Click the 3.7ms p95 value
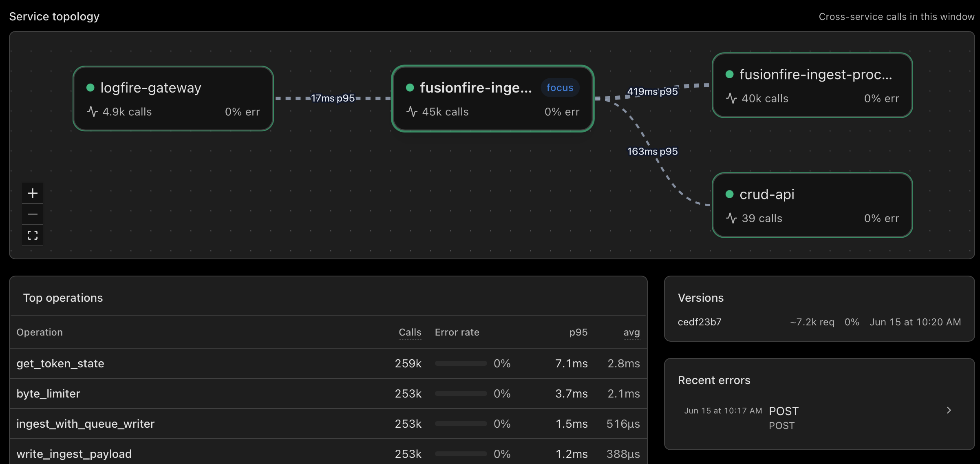The height and width of the screenshot is (464, 980). click(x=572, y=393)
